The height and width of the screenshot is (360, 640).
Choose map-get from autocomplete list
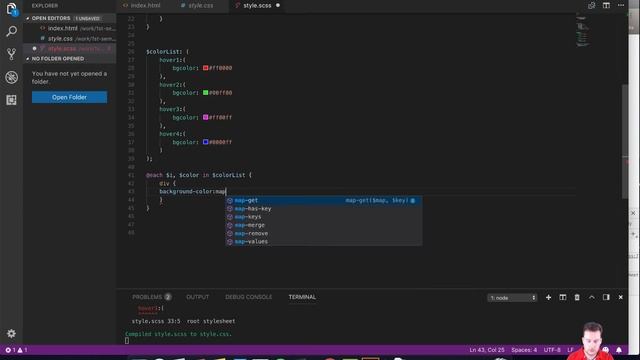coord(324,200)
